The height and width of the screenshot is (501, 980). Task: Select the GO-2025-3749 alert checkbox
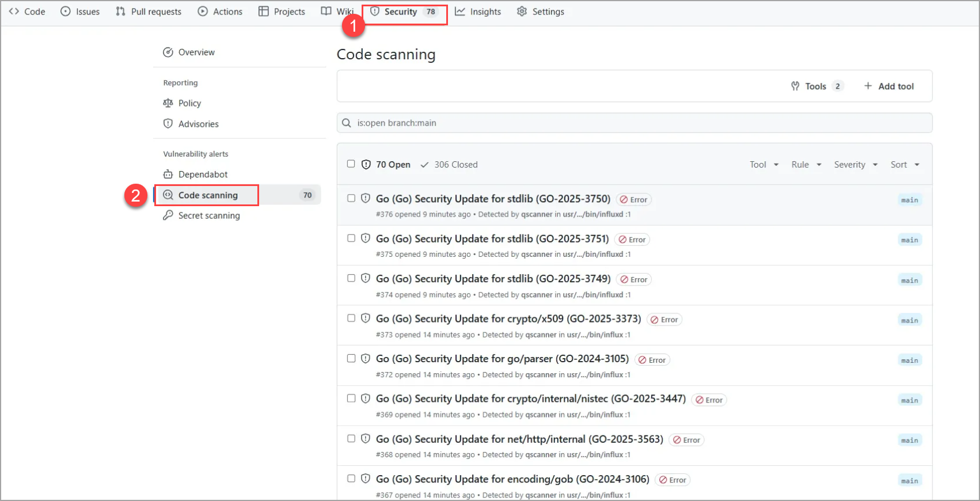coord(351,278)
